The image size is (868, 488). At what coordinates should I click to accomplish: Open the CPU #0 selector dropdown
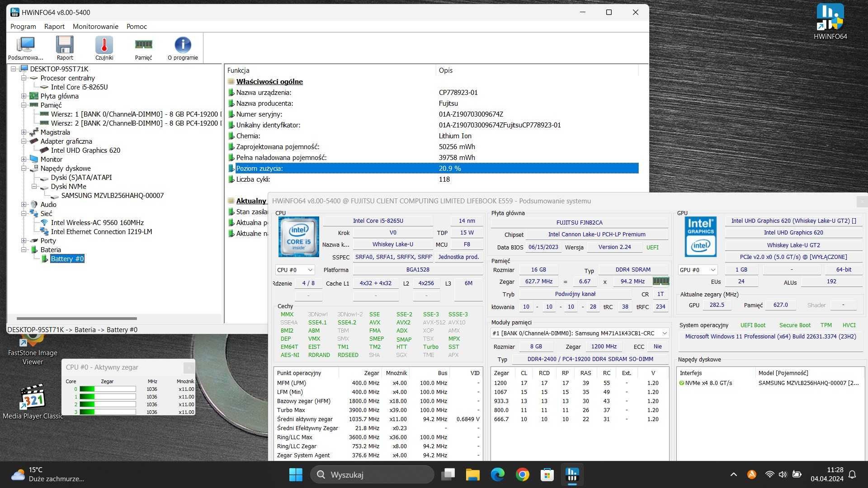295,270
